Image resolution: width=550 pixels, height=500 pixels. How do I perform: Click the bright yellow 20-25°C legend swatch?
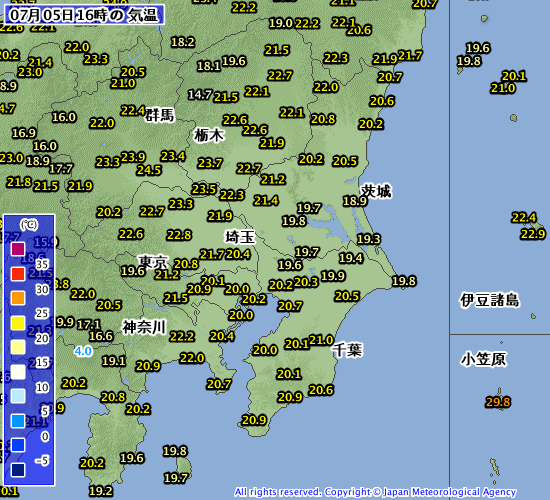pyautogui.click(x=18, y=323)
